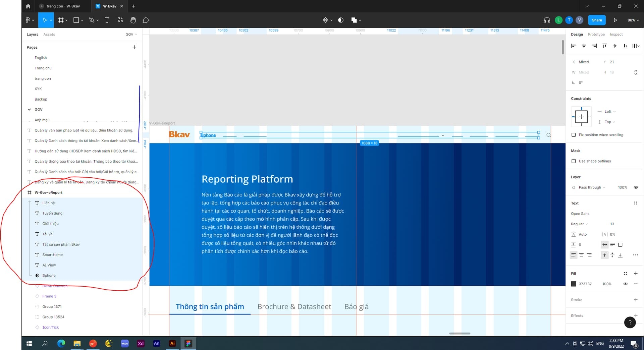This screenshot has width=644, height=350.
Task: Select the Frame tool
Action: click(x=61, y=20)
